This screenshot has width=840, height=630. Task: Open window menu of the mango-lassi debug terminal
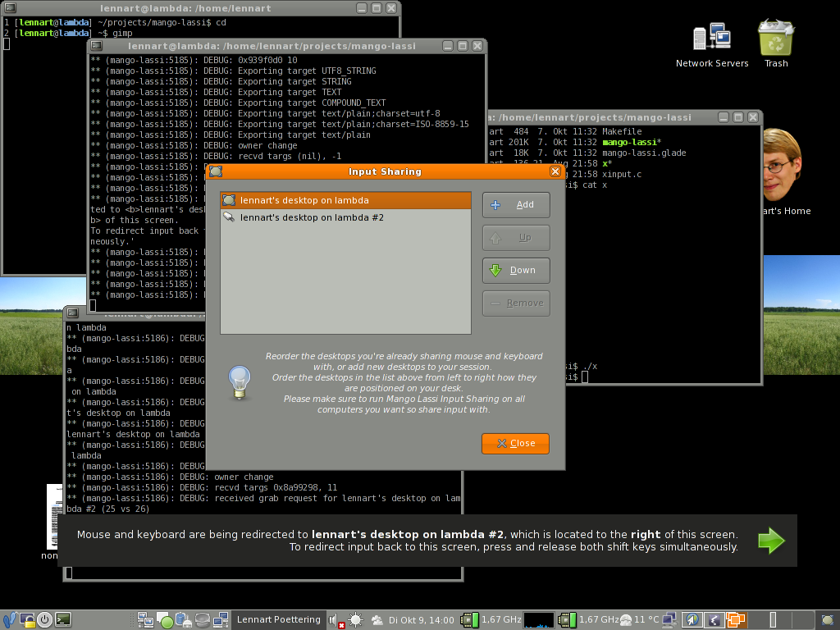pos(97,46)
